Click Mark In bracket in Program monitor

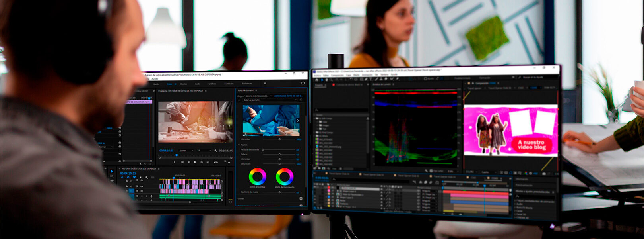[174, 162]
